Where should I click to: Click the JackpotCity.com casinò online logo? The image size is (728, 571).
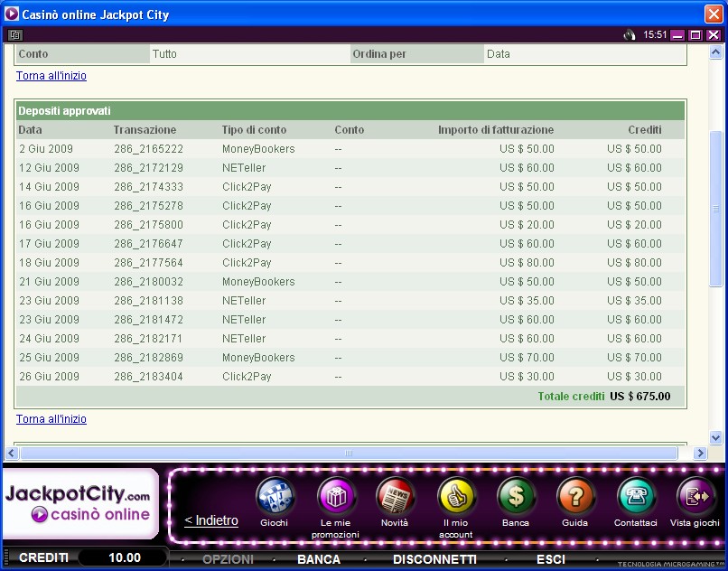pos(80,503)
